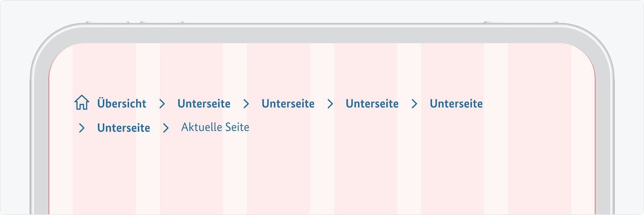
Task: Click the chevron before Aktuelle Seite
Action: (x=166, y=128)
